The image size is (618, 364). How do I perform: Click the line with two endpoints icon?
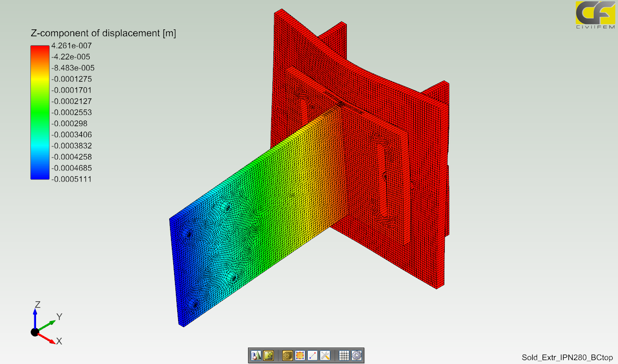click(313, 356)
